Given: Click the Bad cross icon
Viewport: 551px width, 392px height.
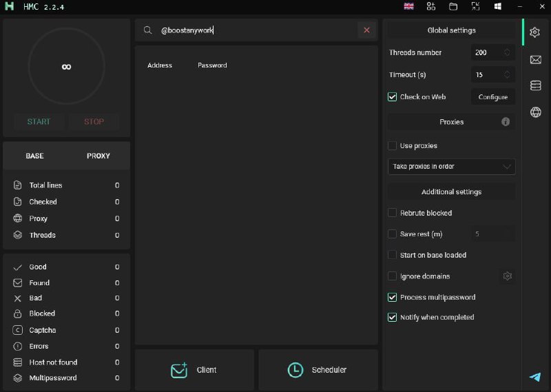Looking at the screenshot, I should (18, 298).
